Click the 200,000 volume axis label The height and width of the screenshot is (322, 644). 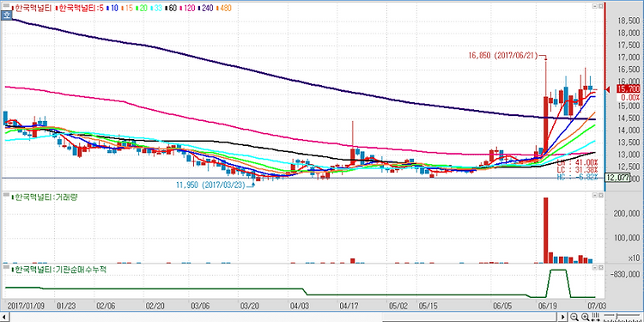pos(626,213)
